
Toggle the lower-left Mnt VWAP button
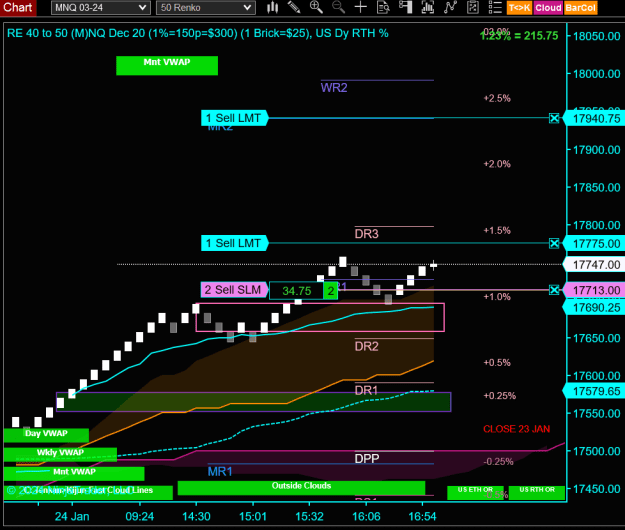tap(74, 473)
